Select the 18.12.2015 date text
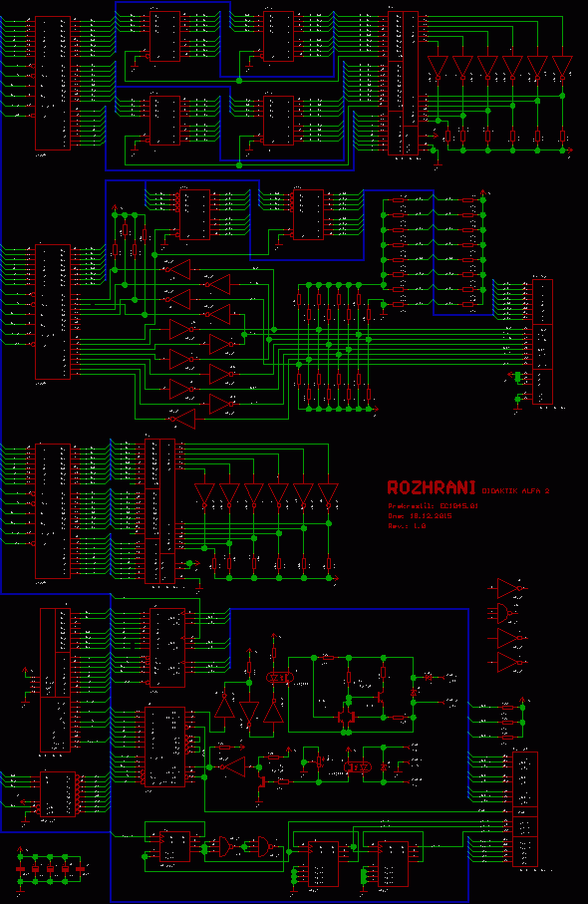The image size is (588, 904). pyautogui.click(x=431, y=516)
